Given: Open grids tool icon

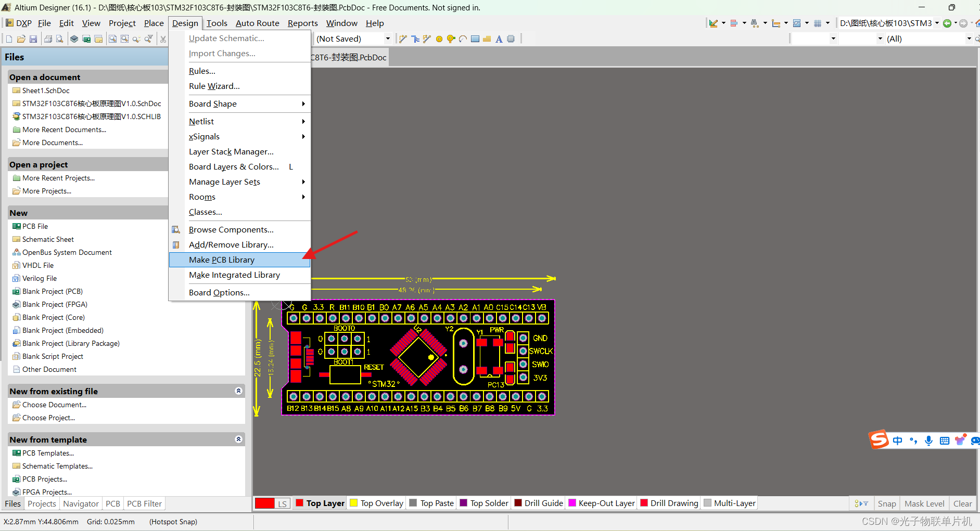Looking at the screenshot, I should 818,23.
